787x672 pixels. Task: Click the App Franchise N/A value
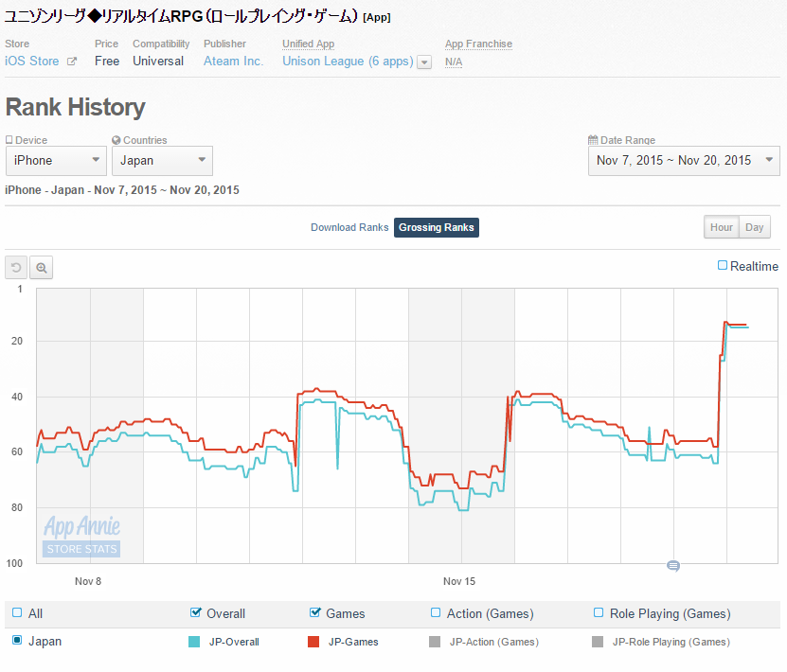pos(454,62)
